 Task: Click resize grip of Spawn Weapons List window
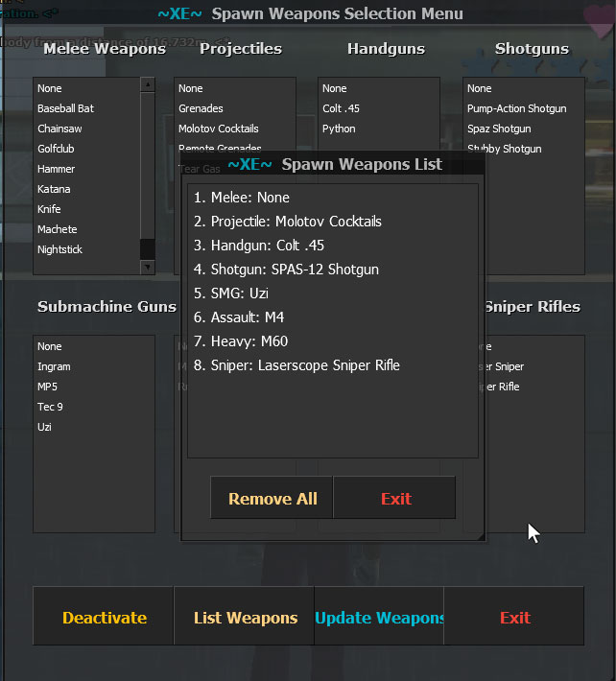pos(481,537)
